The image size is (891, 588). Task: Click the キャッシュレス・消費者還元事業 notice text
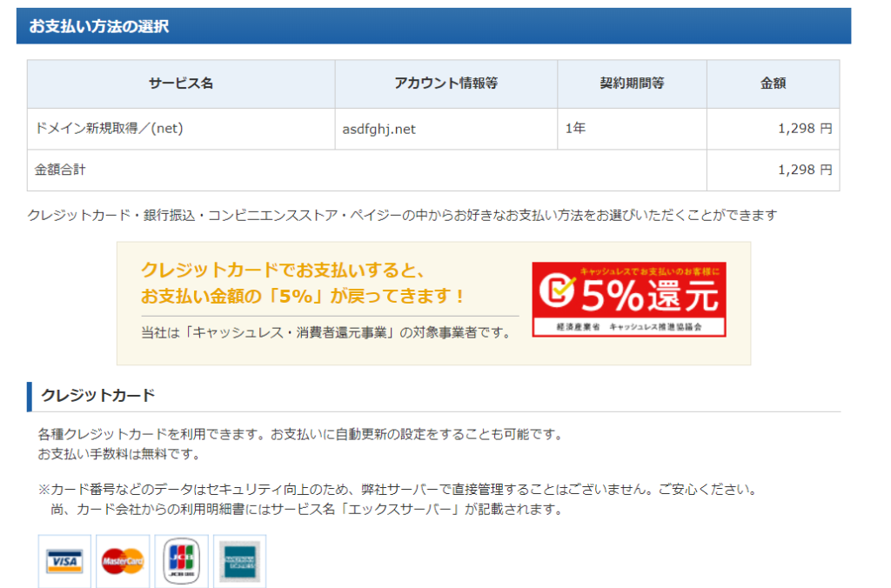327,332
